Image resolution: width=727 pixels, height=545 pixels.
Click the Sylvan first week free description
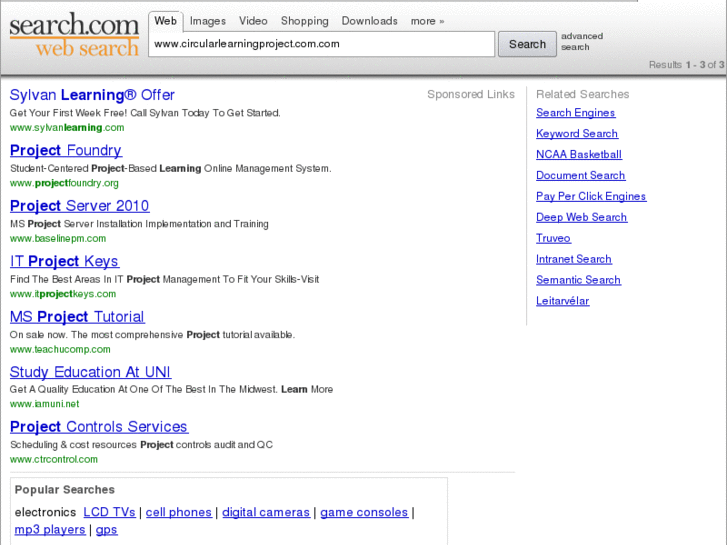[145, 113]
